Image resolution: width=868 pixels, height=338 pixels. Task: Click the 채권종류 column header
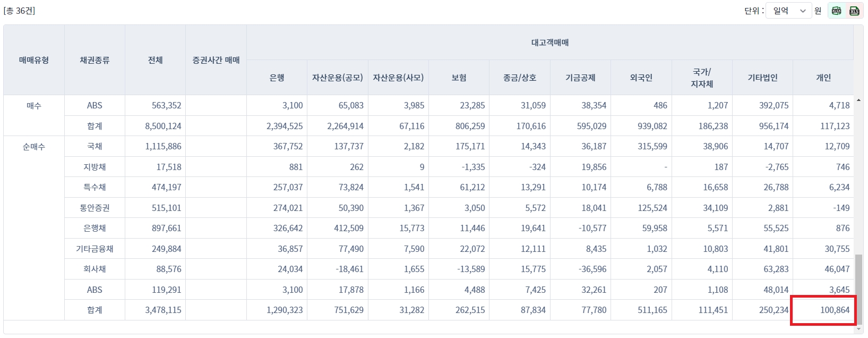coord(94,60)
